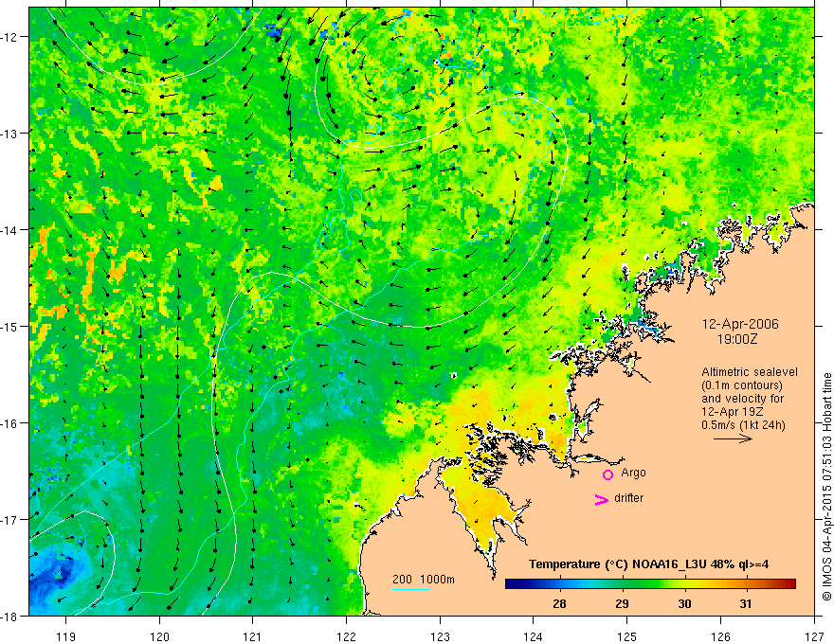Image resolution: width=834 pixels, height=644 pixels.
Task: Click the color bar '28' tick label
Action: pyautogui.click(x=559, y=603)
